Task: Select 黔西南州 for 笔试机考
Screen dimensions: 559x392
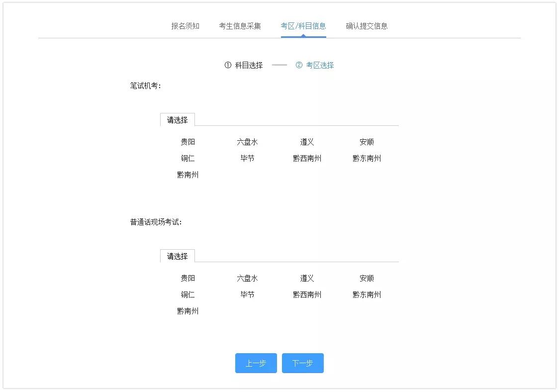Action: click(x=307, y=158)
